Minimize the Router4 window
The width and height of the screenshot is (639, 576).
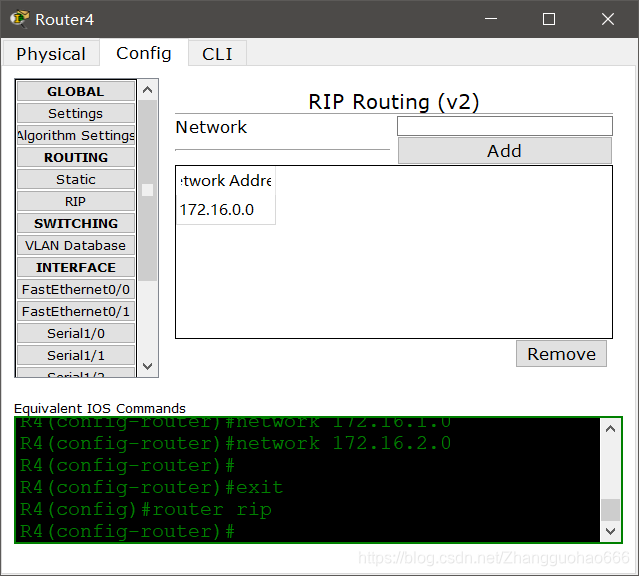[491, 19]
